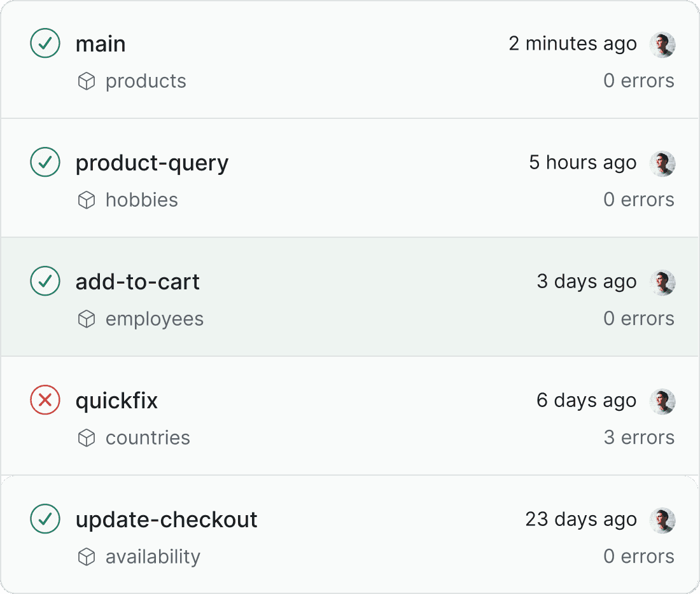Click 0 errors on the availability row
The height and width of the screenshot is (594, 700).
point(639,556)
